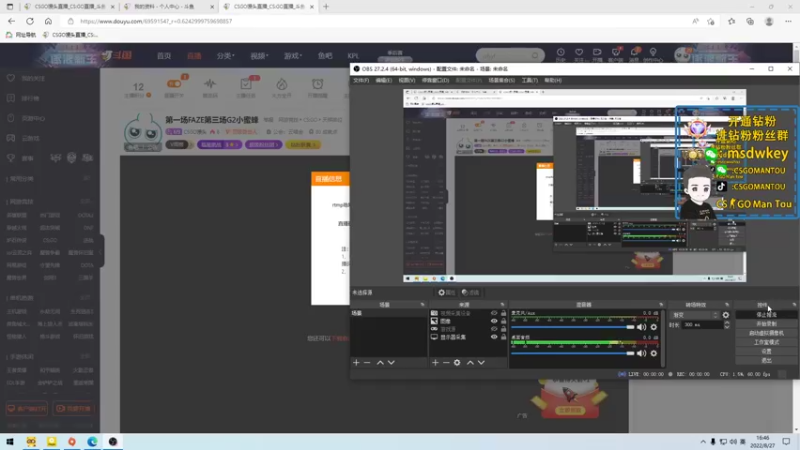Viewport: 800px width, 450px height.
Task: Pop out the Audio Mixer dock panel
Action: [x=661, y=305]
